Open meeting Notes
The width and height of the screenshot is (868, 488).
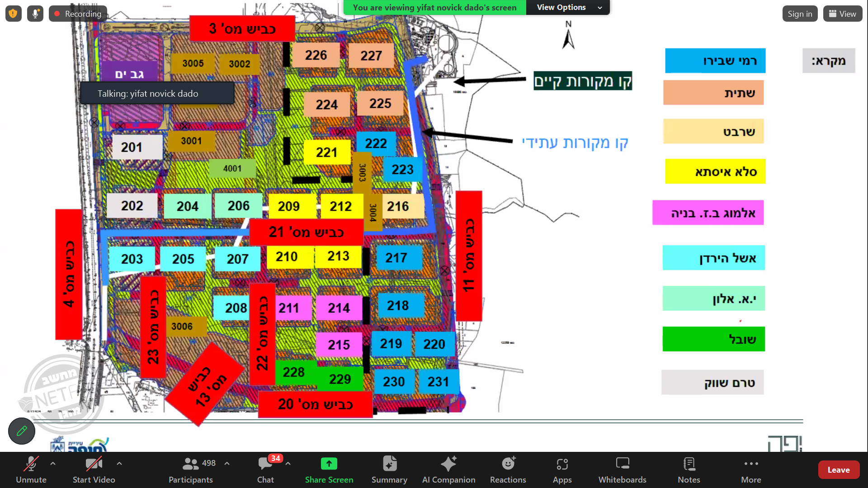click(x=689, y=470)
